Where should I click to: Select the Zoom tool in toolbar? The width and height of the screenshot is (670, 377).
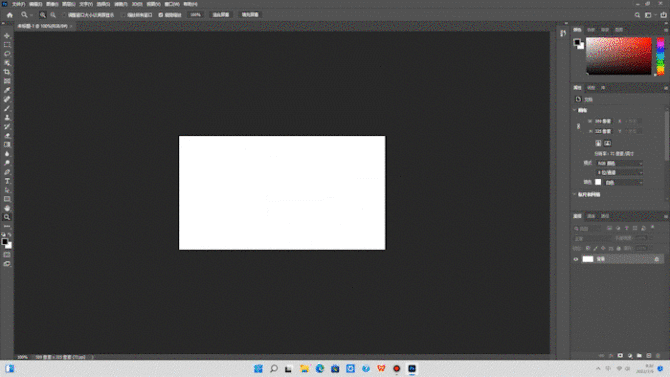[x=7, y=217]
